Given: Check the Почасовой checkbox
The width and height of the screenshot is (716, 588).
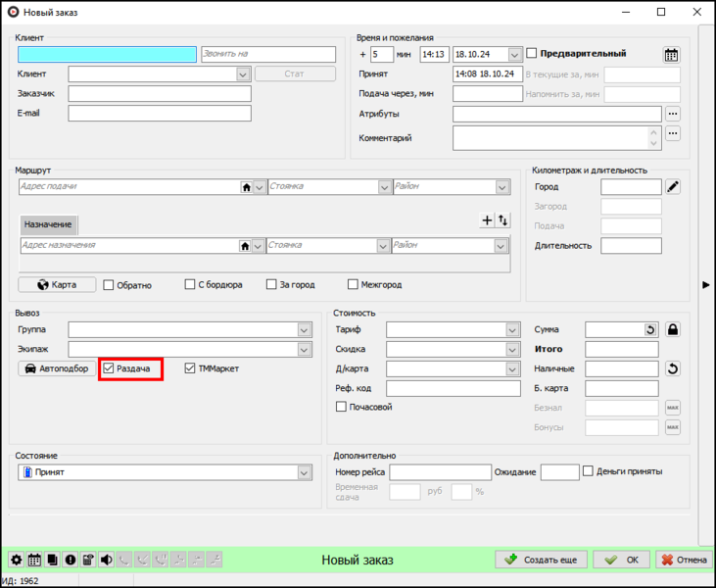Looking at the screenshot, I should [x=341, y=407].
